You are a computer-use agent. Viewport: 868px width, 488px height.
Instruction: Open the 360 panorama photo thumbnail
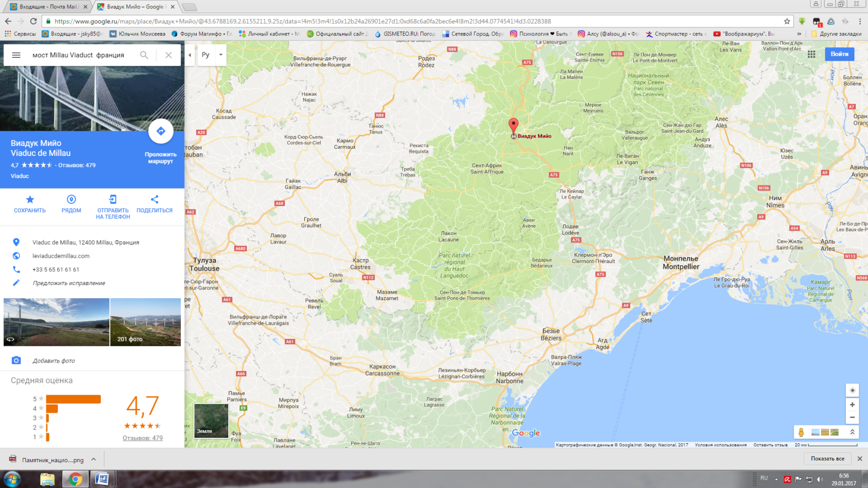pos(56,322)
